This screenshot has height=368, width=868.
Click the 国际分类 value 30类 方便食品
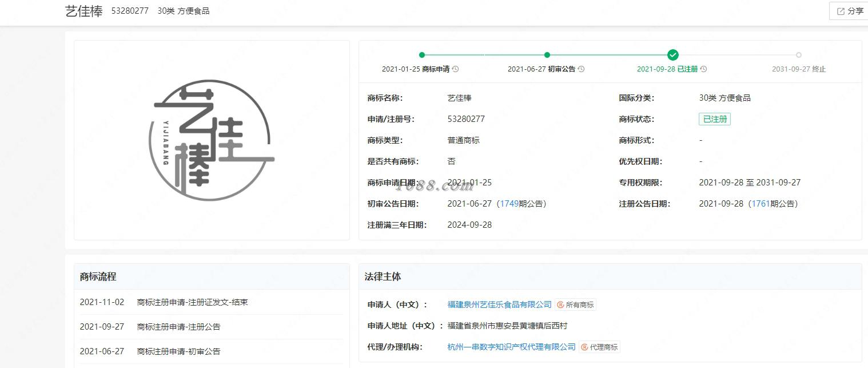pos(724,98)
